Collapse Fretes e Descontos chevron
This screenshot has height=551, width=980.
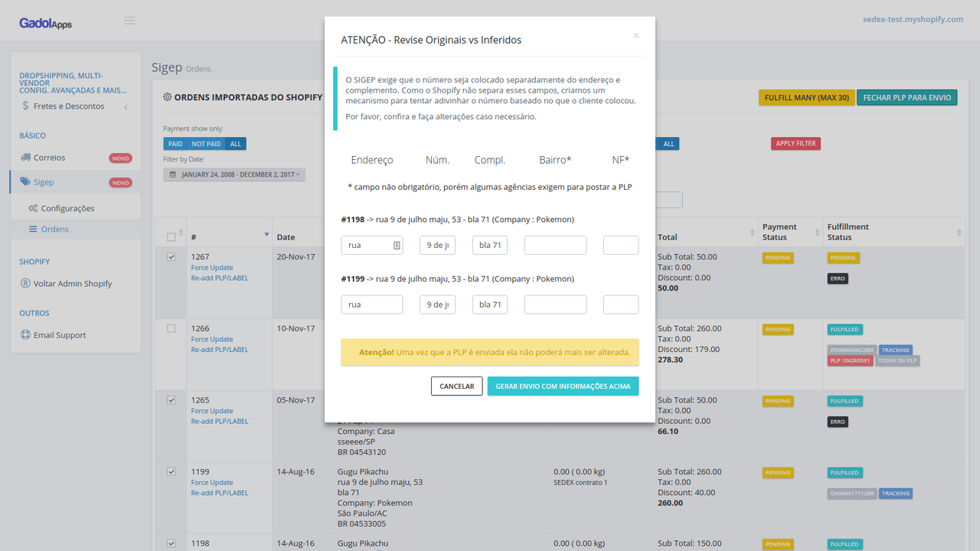pyautogui.click(x=126, y=107)
